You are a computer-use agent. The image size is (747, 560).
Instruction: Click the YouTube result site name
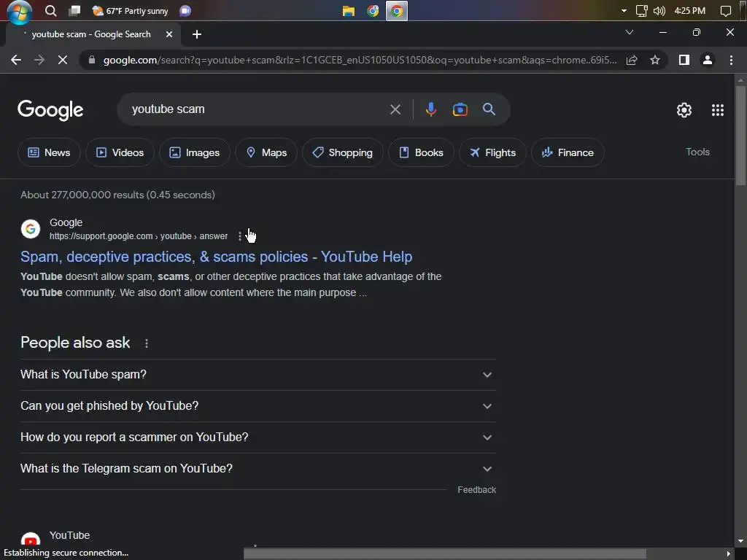click(69, 535)
